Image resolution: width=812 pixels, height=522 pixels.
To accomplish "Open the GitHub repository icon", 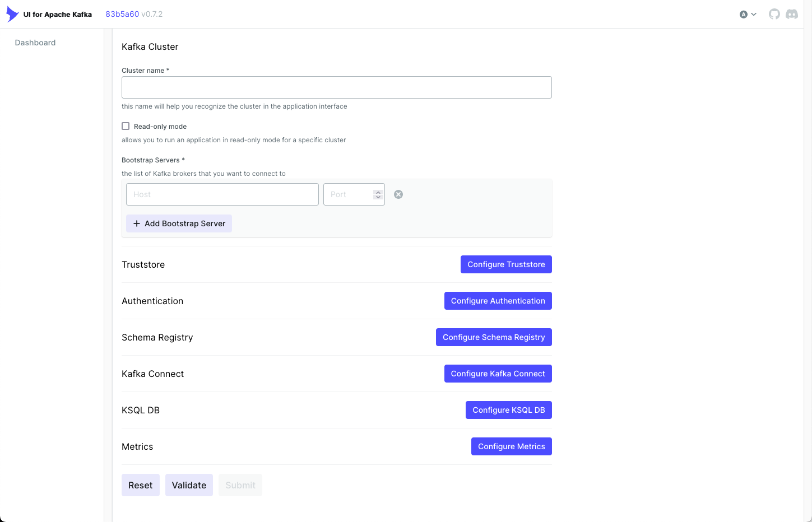I will coord(774,14).
